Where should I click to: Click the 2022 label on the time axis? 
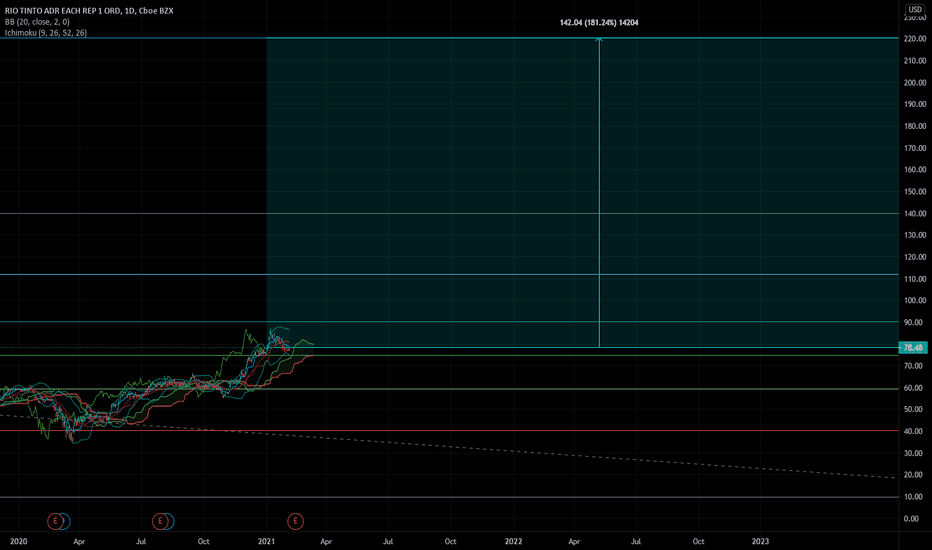(x=513, y=541)
